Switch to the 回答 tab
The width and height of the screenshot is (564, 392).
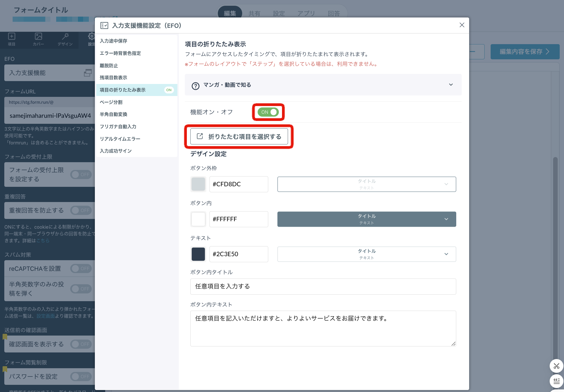[334, 13]
